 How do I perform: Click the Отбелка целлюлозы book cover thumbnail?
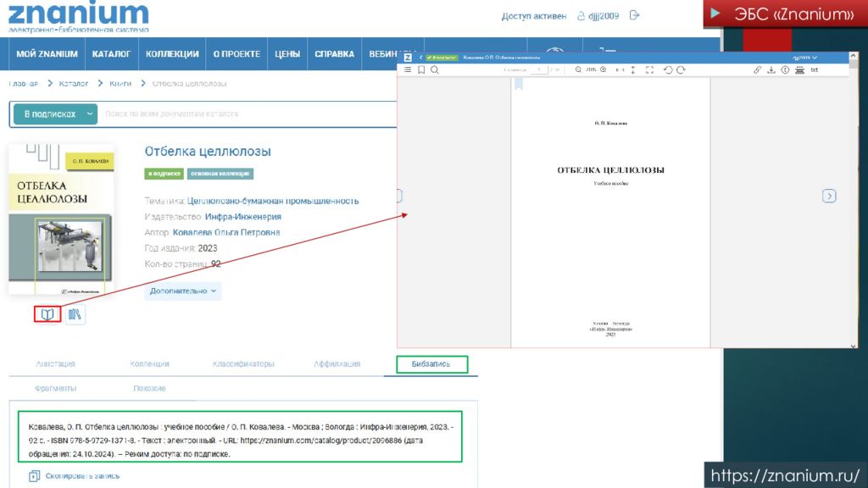click(61, 219)
